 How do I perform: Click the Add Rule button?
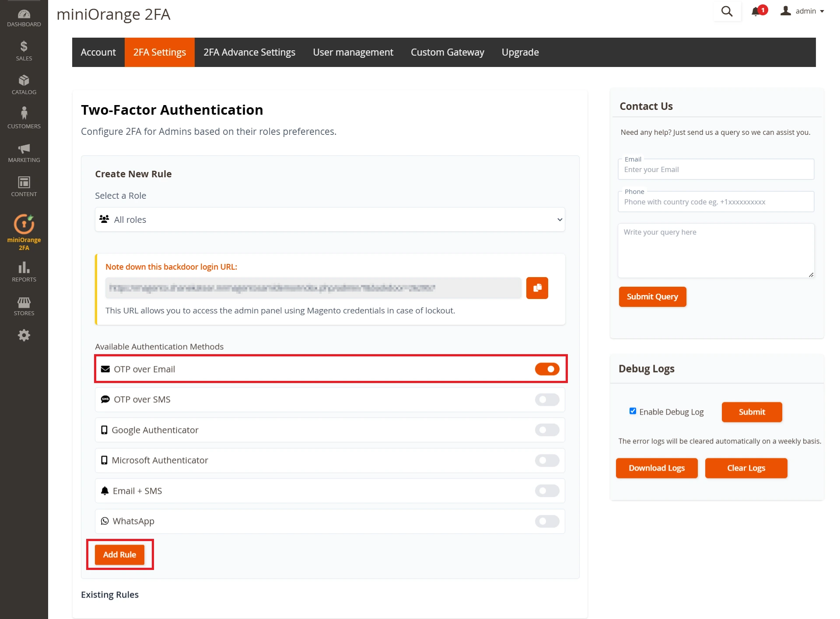(119, 555)
